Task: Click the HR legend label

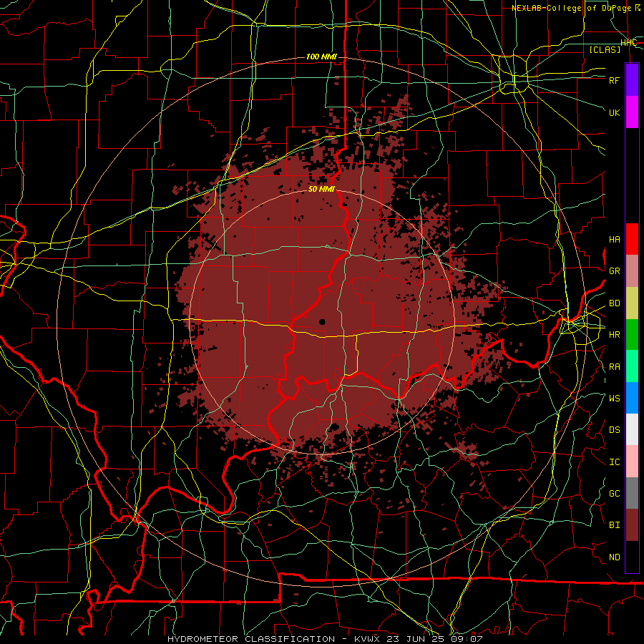Action: [614, 335]
